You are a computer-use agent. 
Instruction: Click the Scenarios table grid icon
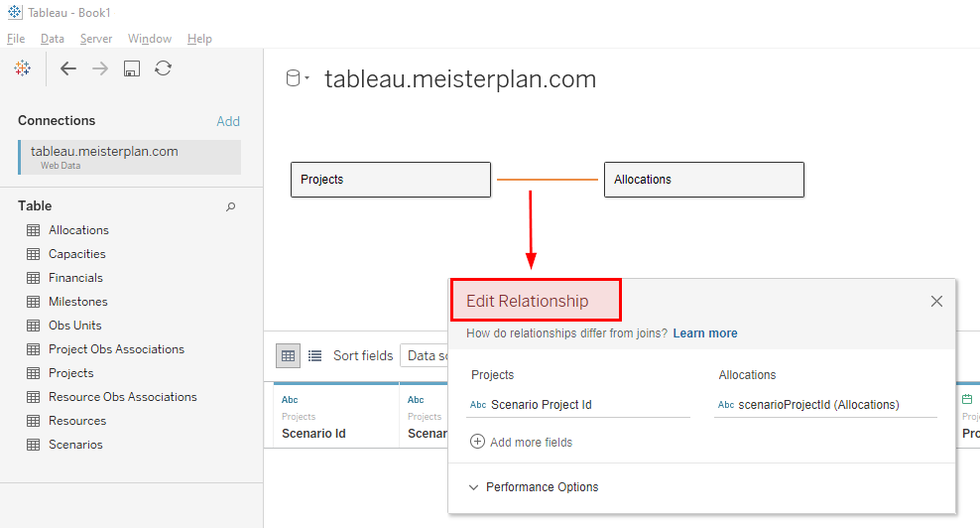(x=33, y=445)
